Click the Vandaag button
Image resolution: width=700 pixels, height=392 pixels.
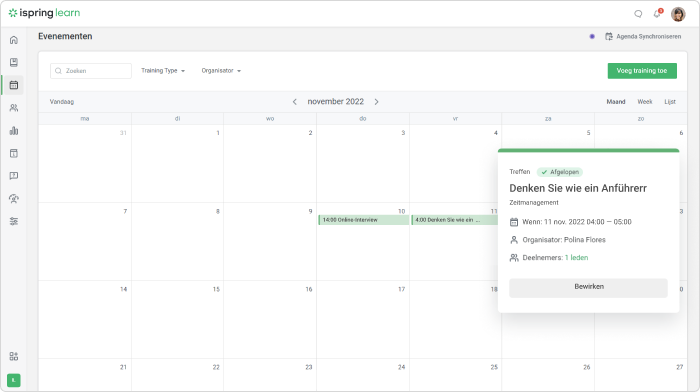pos(62,102)
